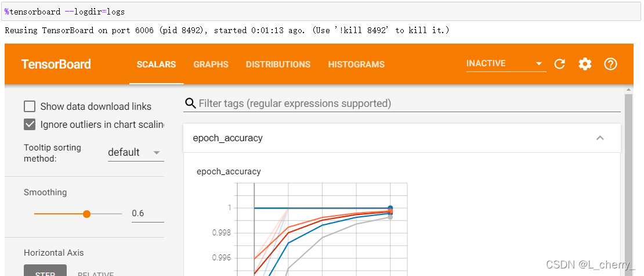Image resolution: width=644 pixels, height=276 pixels.
Task: Open the DISTRIBUTIONS tab
Action: 278,64
